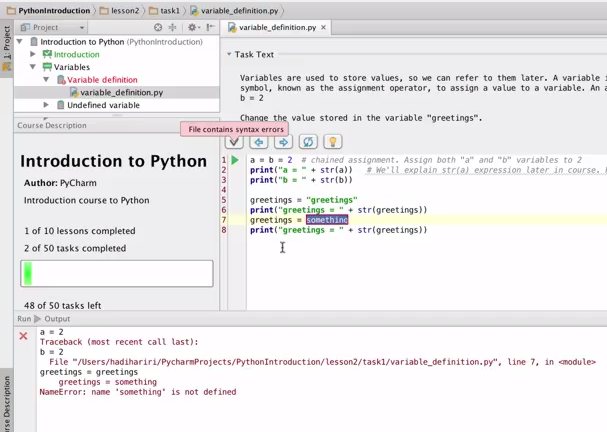Open the Project view dropdown

pos(53,27)
